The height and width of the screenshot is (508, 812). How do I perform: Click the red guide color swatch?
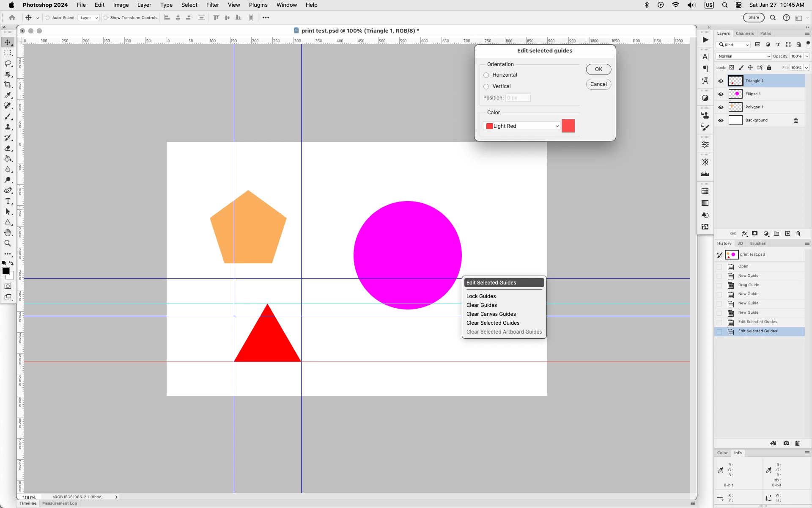click(568, 126)
